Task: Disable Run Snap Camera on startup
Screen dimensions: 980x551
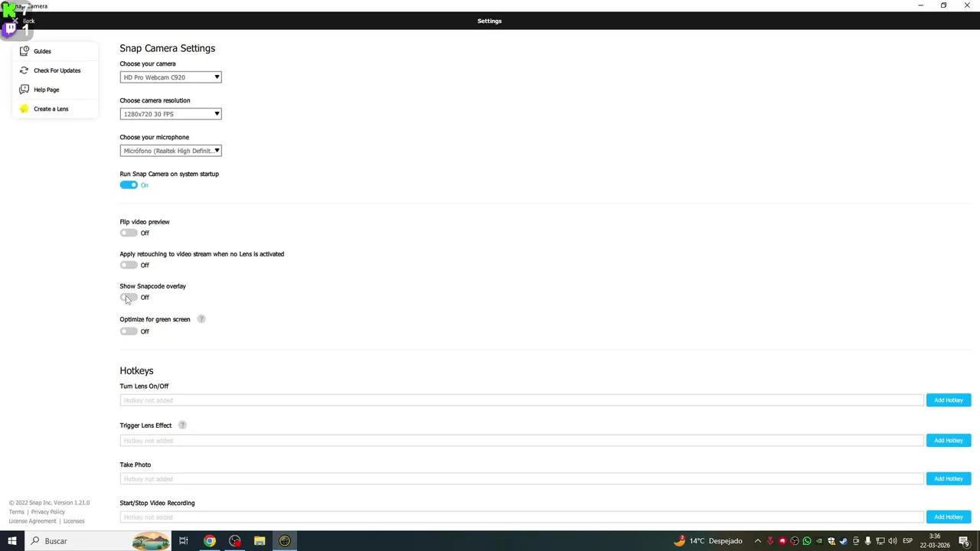Action: click(129, 185)
